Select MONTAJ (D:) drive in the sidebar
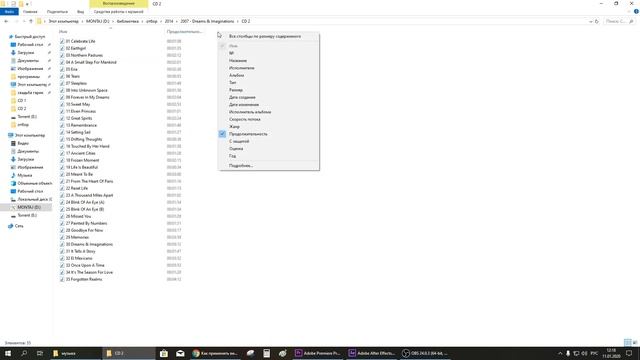640x360 pixels. [29, 207]
